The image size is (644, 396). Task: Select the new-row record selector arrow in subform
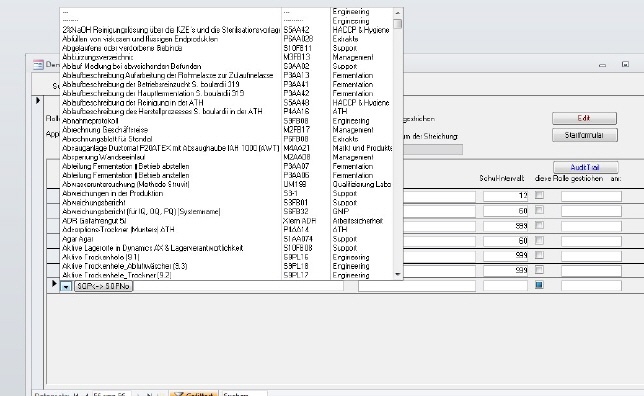[x=54, y=283]
